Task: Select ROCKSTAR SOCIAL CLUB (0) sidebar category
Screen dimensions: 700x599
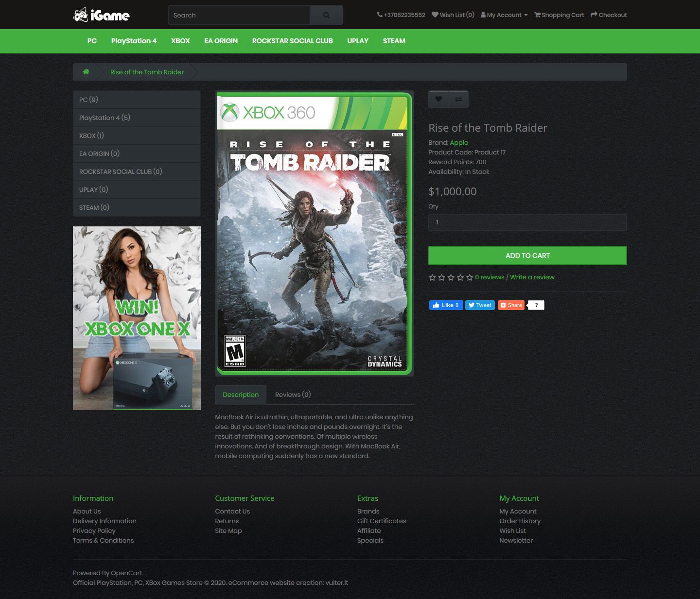Action: 137,171
